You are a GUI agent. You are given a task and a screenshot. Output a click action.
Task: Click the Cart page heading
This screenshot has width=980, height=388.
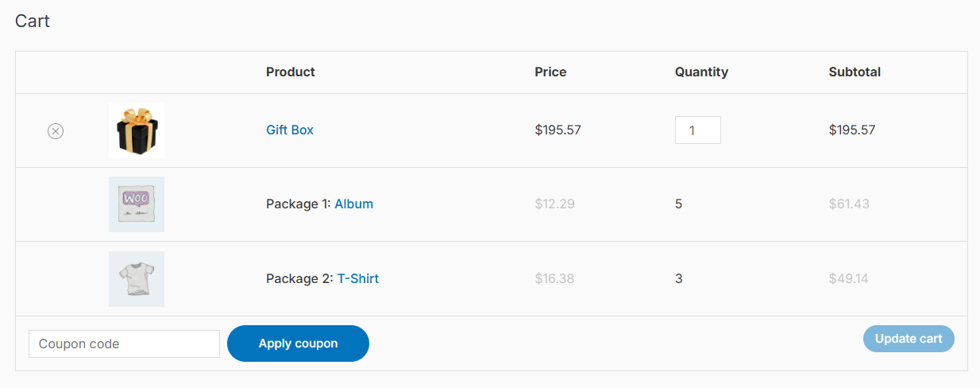coord(33,21)
